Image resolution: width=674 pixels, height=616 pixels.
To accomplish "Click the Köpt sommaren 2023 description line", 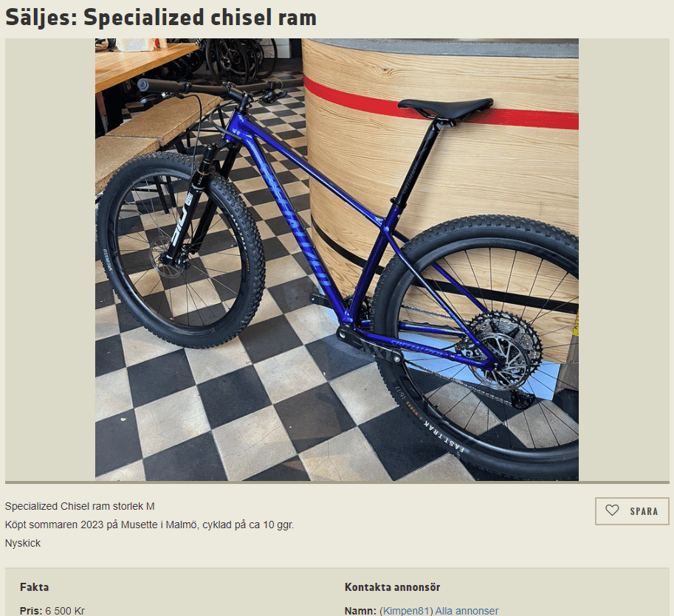I will (150, 525).
